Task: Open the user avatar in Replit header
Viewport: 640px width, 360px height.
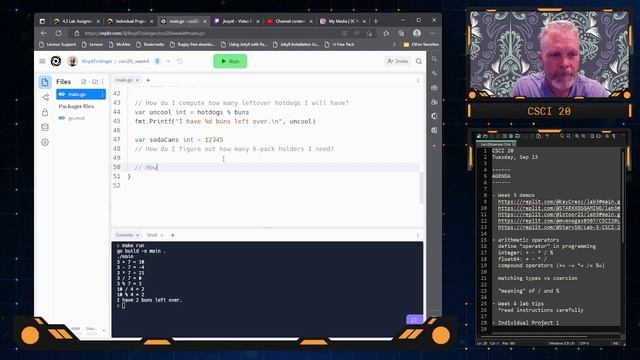Action: point(73,61)
